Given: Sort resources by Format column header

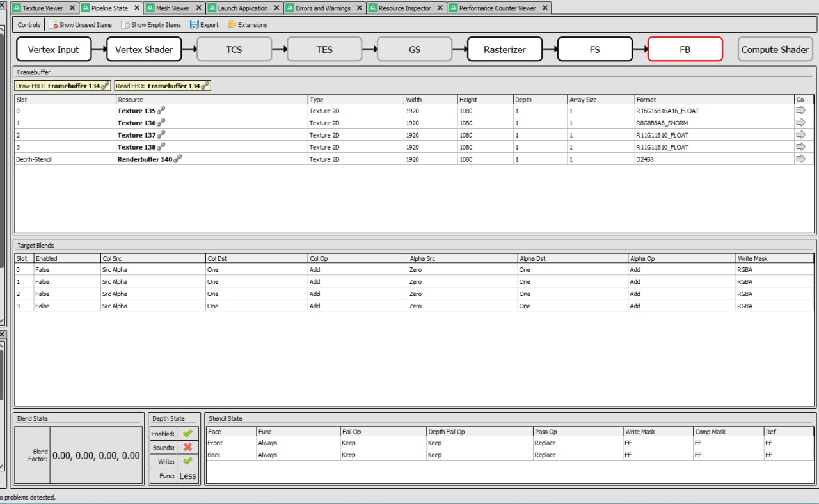Looking at the screenshot, I should click(646, 100).
